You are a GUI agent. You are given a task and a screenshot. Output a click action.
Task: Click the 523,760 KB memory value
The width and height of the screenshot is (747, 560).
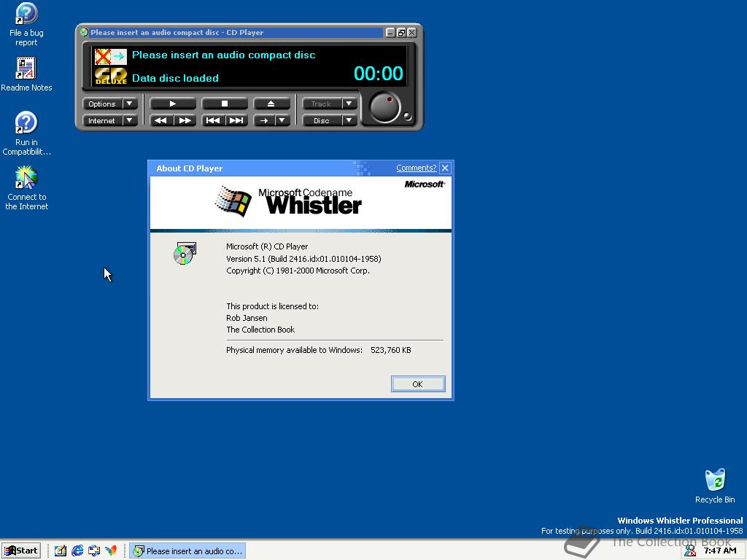tap(391, 350)
